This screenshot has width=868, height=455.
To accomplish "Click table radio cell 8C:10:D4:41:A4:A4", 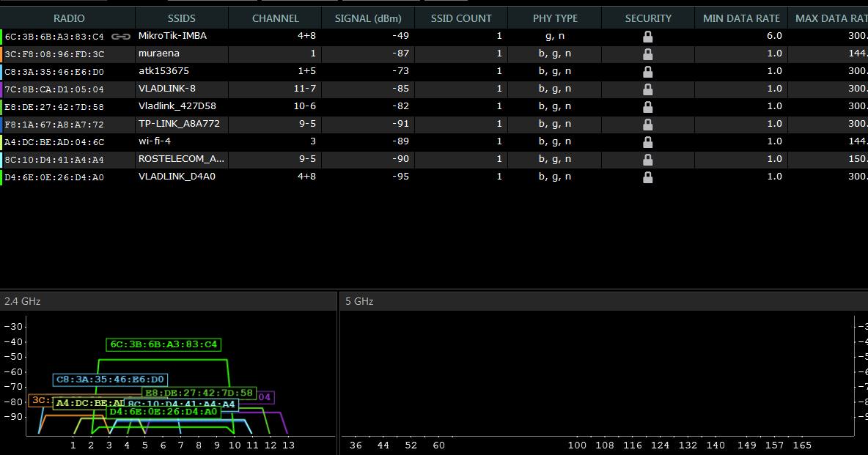I will (x=54, y=160).
